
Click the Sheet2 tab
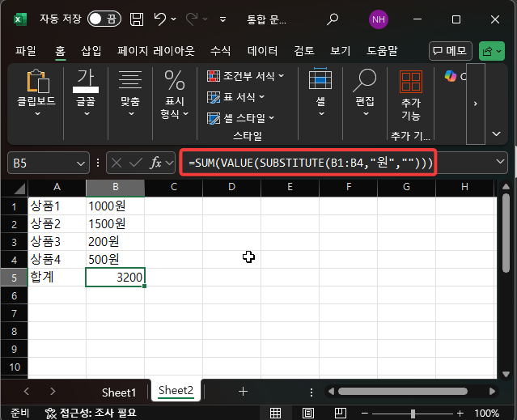176,391
